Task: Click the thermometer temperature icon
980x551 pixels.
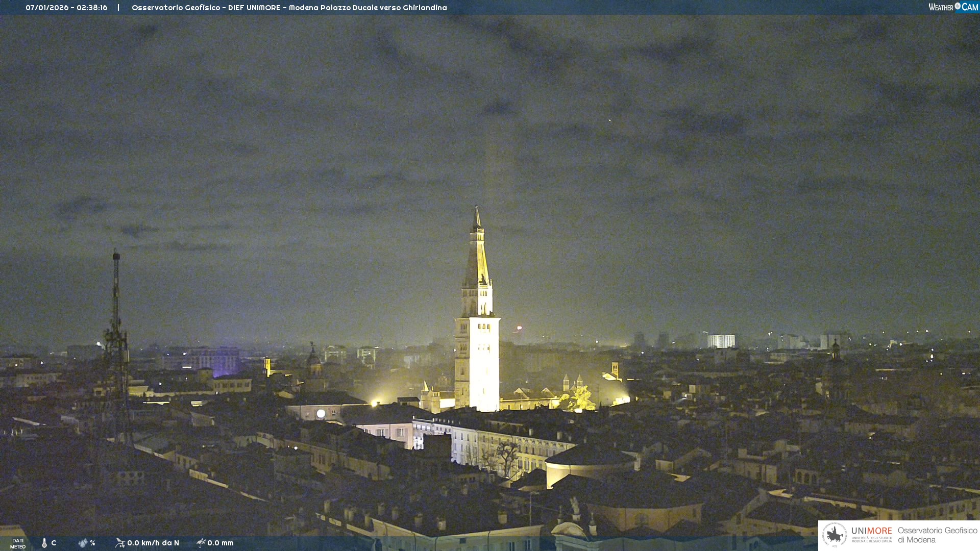Action: point(44,543)
